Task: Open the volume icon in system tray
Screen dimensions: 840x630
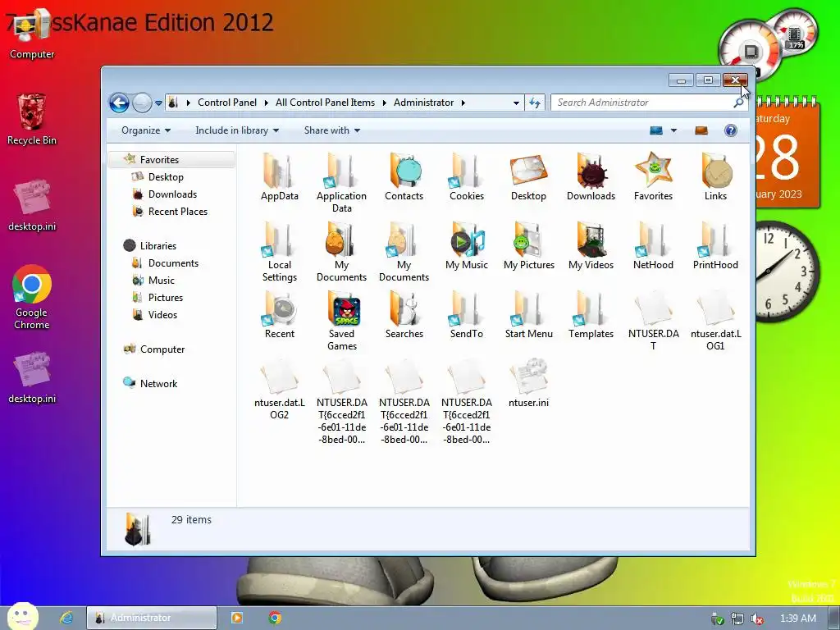Action: 757,619
